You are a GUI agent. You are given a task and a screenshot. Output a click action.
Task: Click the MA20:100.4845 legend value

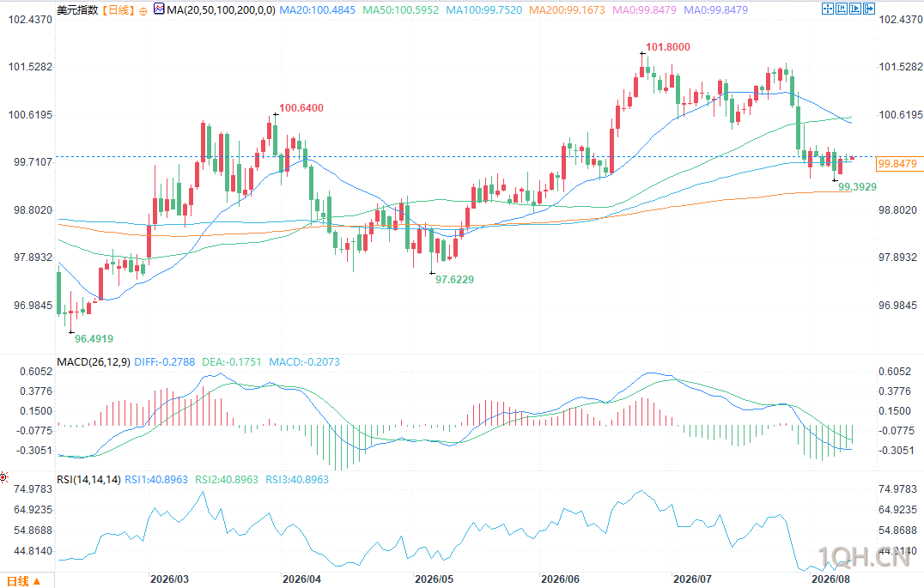(x=317, y=10)
